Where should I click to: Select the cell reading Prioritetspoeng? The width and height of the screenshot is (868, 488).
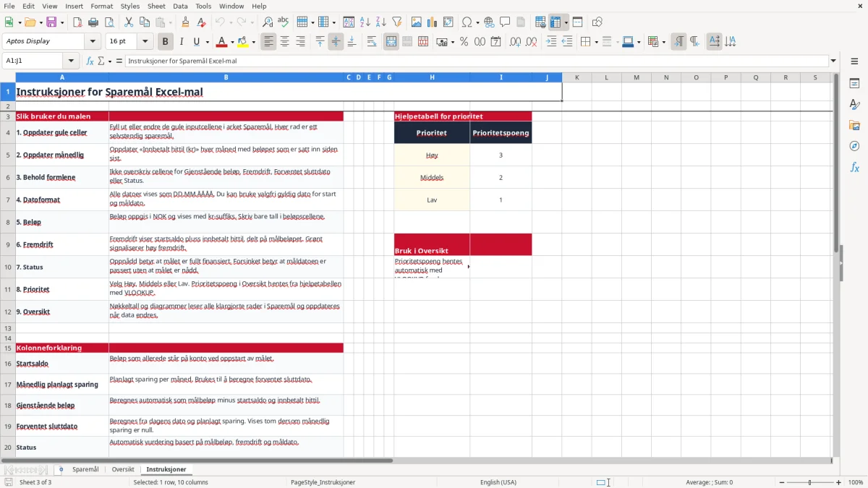[501, 132]
